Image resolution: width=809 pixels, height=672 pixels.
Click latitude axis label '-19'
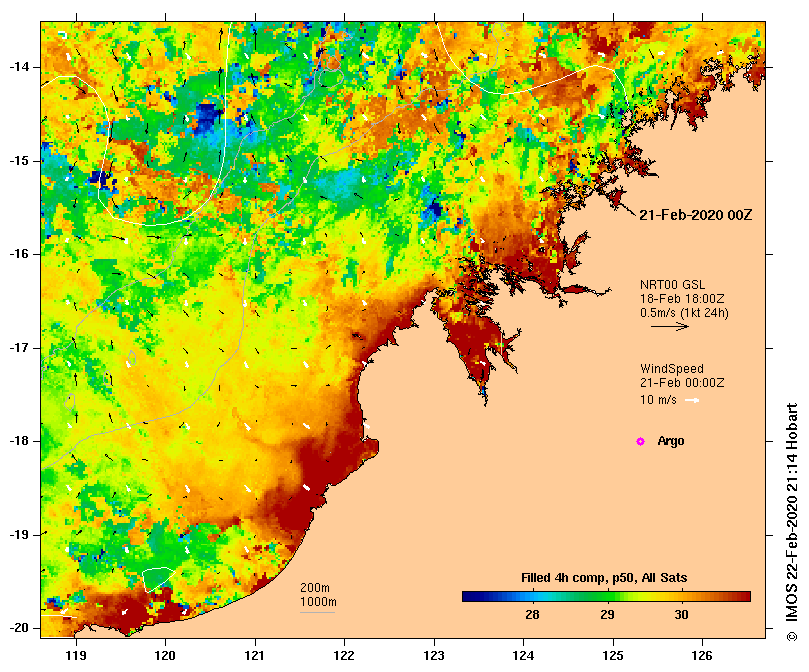19,535
